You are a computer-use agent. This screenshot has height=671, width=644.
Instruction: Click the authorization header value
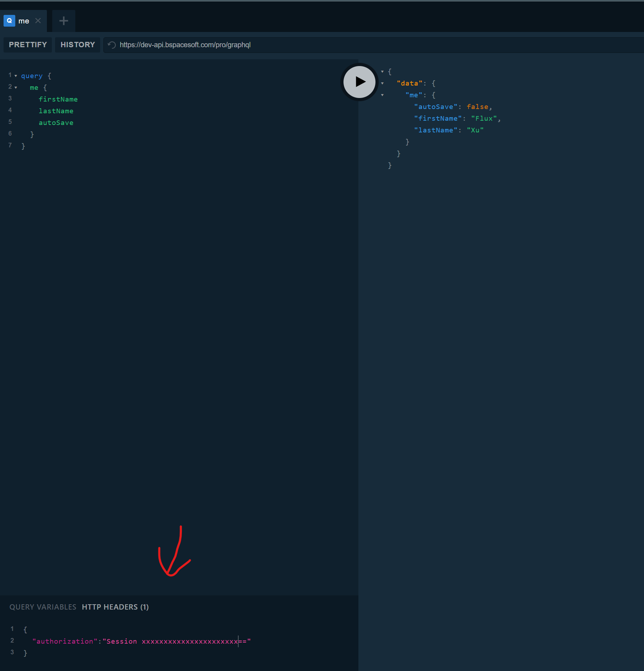tap(178, 642)
